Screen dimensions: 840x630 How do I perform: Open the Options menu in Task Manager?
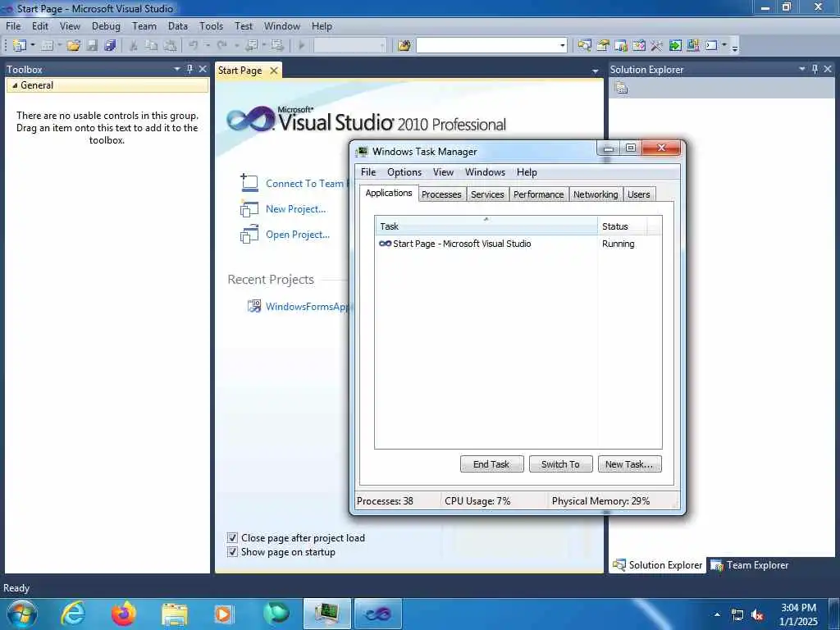(404, 172)
